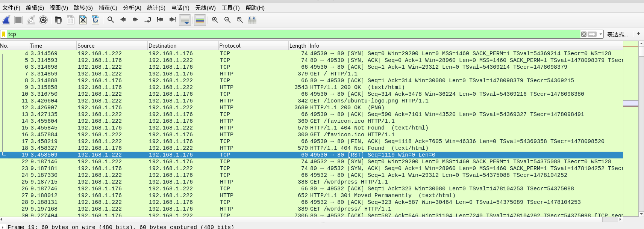644x229 pixels.
Task: Sort by the Length column header
Action: (x=299, y=46)
